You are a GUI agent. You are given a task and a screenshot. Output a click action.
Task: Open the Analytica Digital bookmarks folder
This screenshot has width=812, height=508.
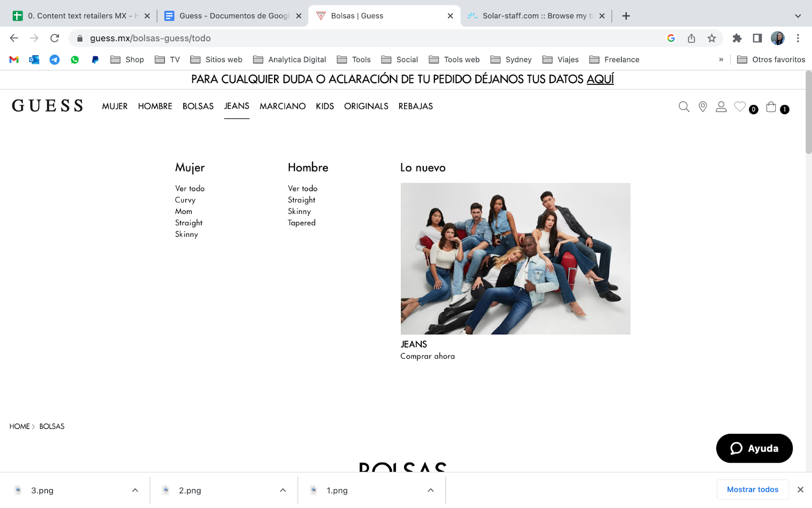(x=290, y=59)
